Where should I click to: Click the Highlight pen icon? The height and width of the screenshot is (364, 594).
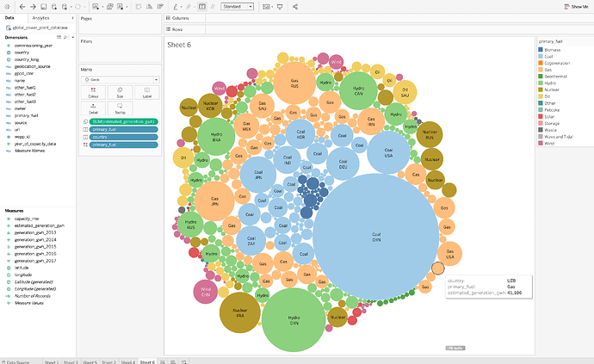point(176,6)
